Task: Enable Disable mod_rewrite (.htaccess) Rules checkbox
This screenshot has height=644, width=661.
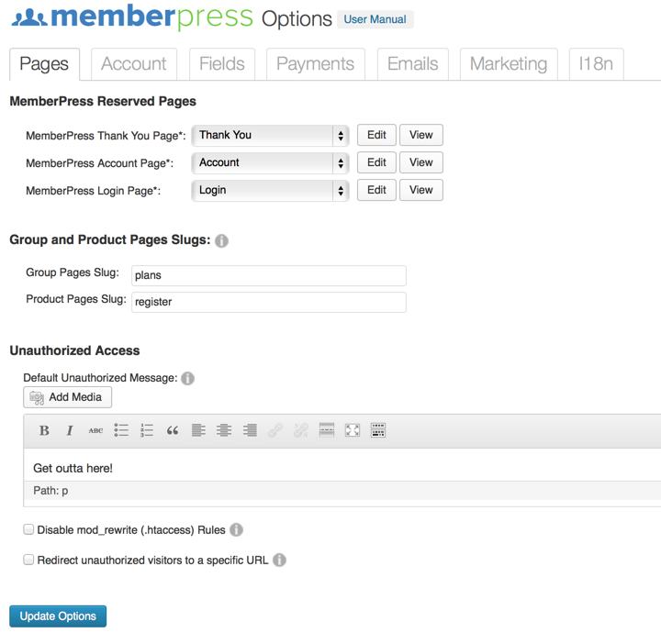Action: click(28, 529)
